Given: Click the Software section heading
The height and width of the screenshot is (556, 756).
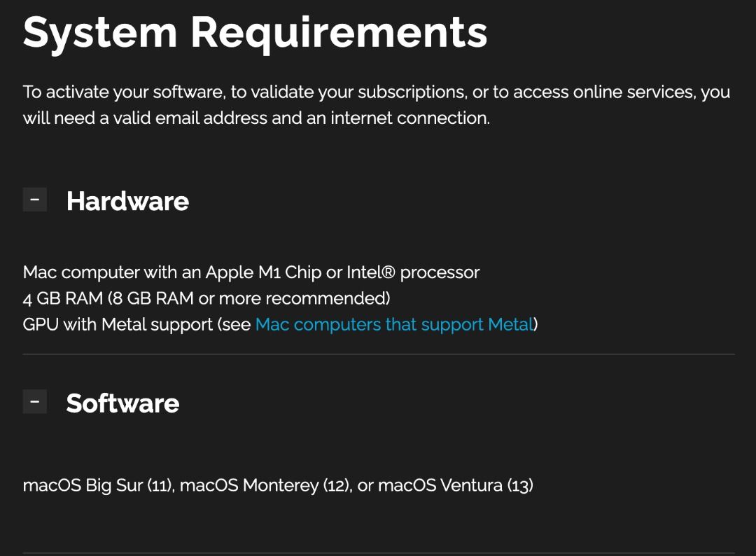Looking at the screenshot, I should 122,403.
